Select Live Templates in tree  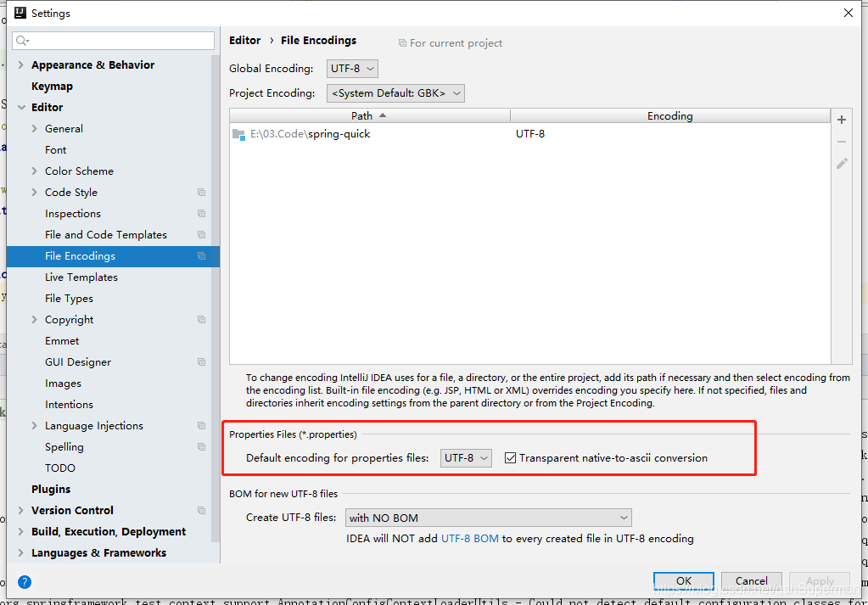(x=81, y=277)
